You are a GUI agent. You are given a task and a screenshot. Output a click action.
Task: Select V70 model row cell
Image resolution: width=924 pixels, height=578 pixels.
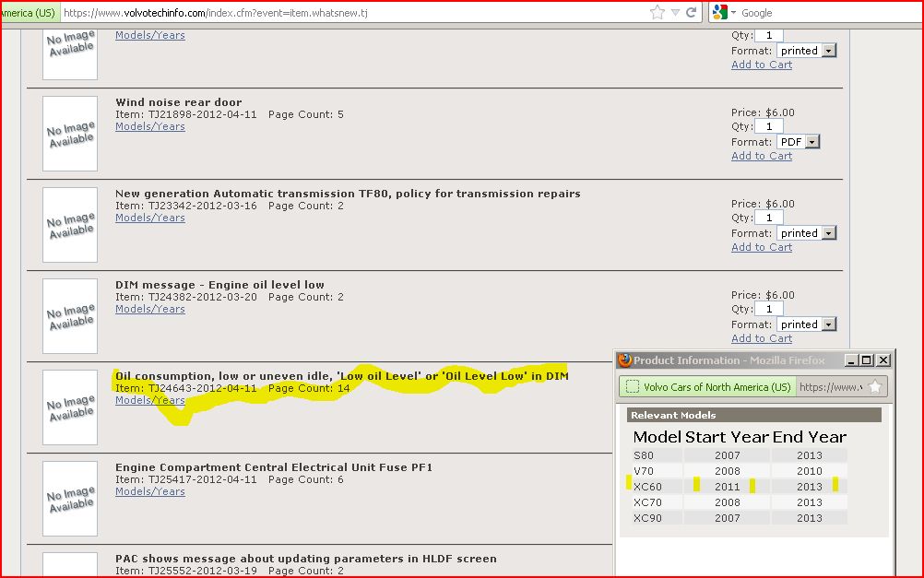tap(657, 471)
